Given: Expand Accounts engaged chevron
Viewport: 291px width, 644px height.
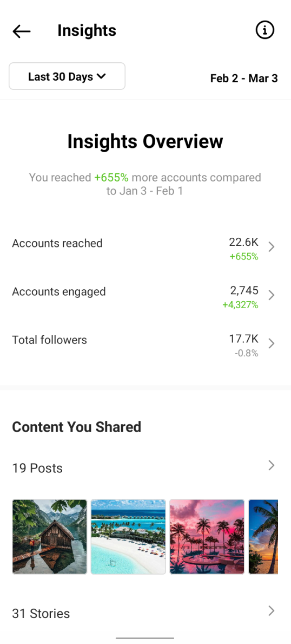Looking at the screenshot, I should [272, 295].
